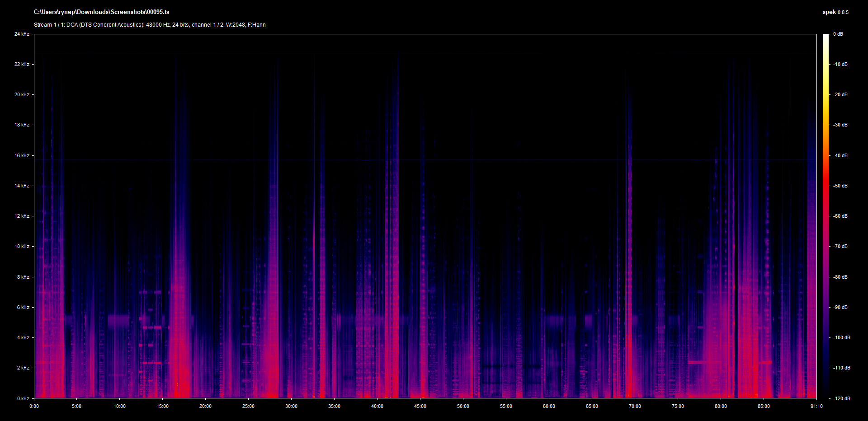Screen dimensions: 868x421
Task: Click the spek 0.8.5 logo text
Action: pos(835,12)
